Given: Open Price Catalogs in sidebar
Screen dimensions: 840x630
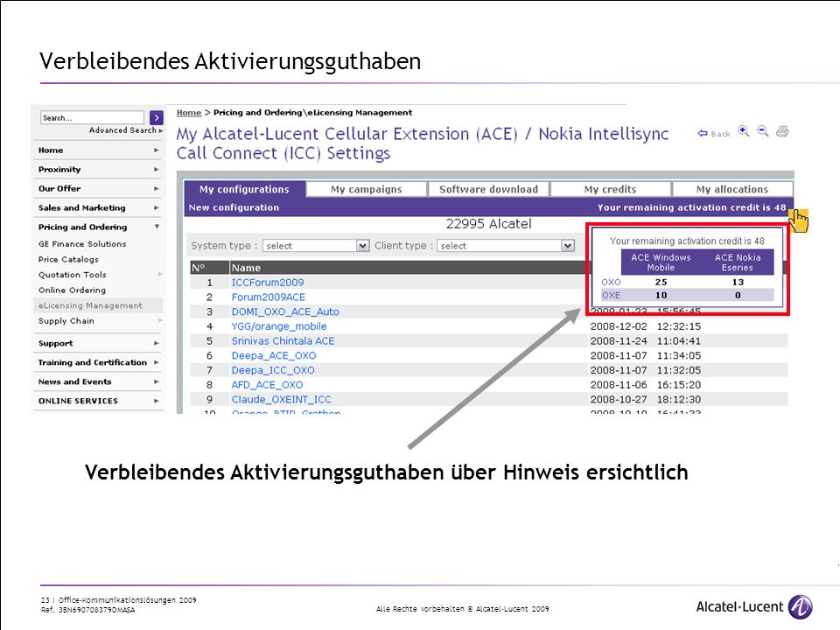Looking at the screenshot, I should [68, 259].
